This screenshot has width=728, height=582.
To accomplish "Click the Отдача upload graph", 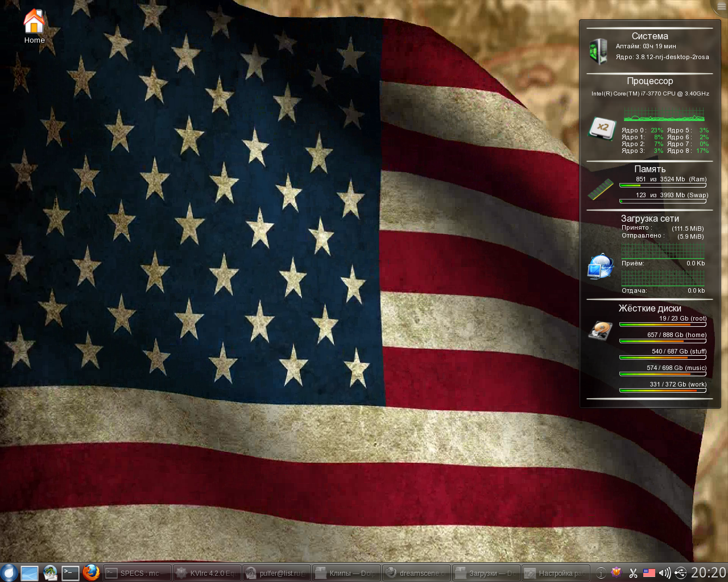I will pyautogui.click(x=663, y=278).
